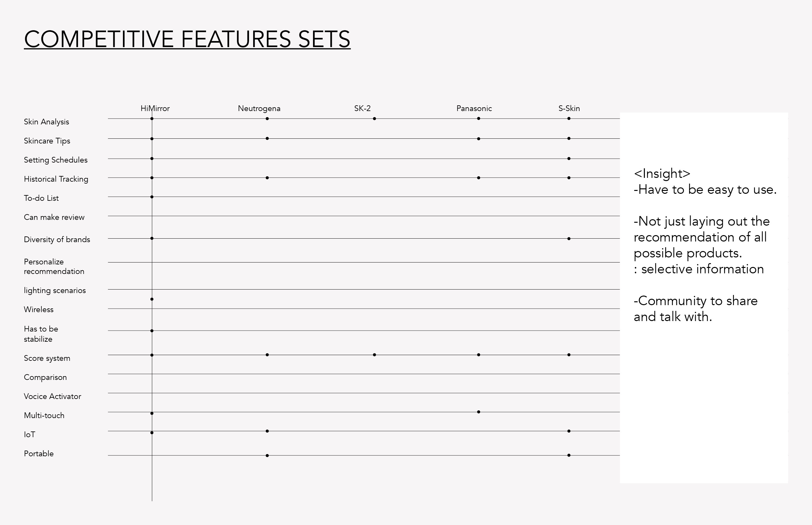
Task: Click the To-do List feature label
Action: click(x=41, y=198)
